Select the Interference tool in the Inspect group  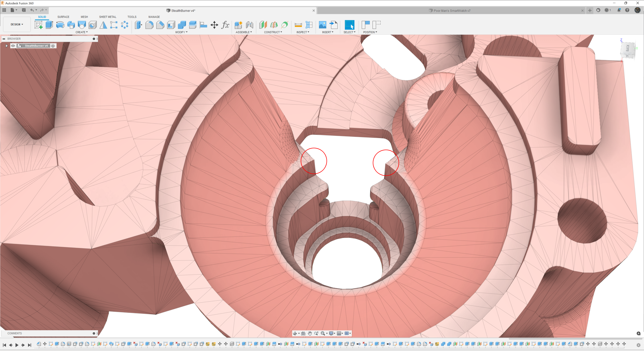point(309,25)
